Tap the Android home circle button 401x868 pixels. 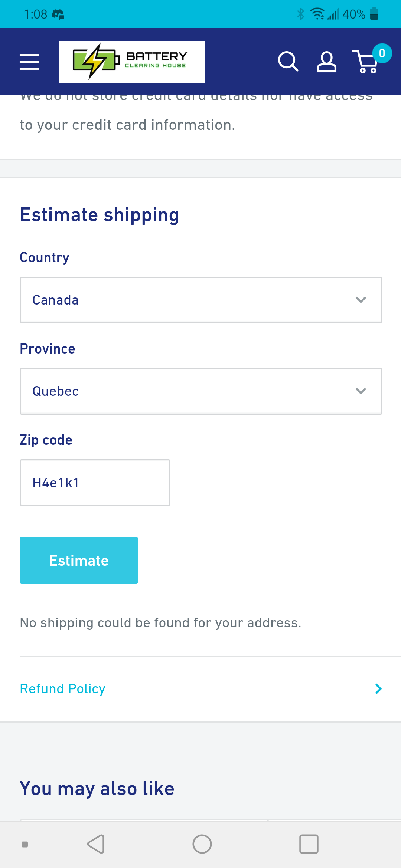coord(202,844)
